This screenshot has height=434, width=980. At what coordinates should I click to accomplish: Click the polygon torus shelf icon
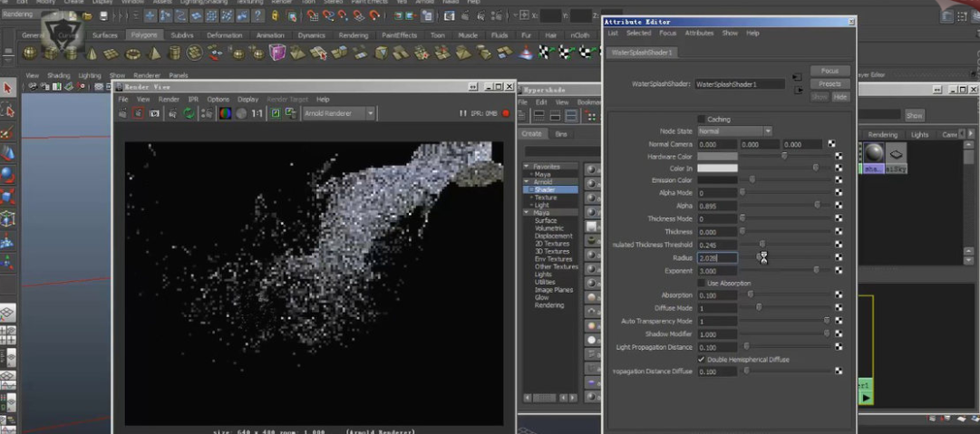[132, 53]
